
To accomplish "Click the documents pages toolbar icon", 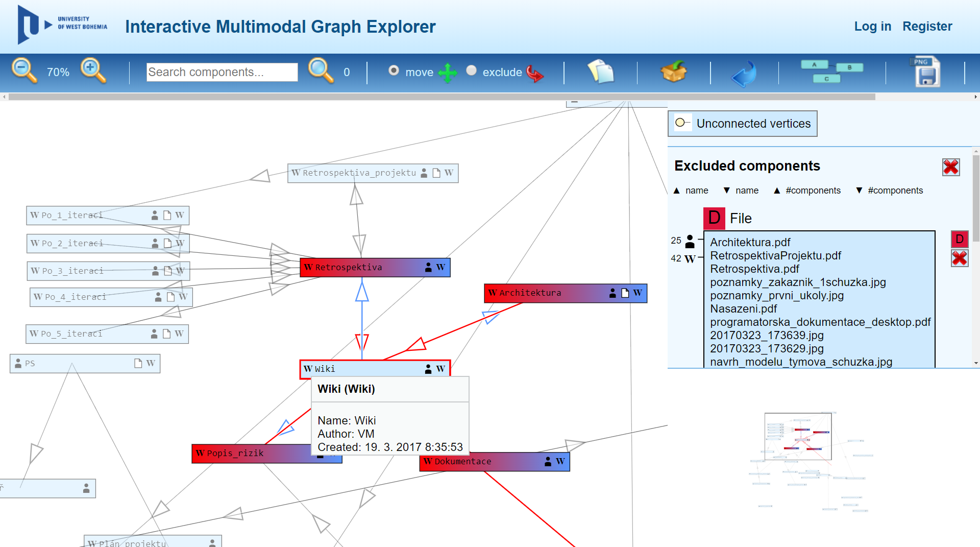I will [x=601, y=72].
